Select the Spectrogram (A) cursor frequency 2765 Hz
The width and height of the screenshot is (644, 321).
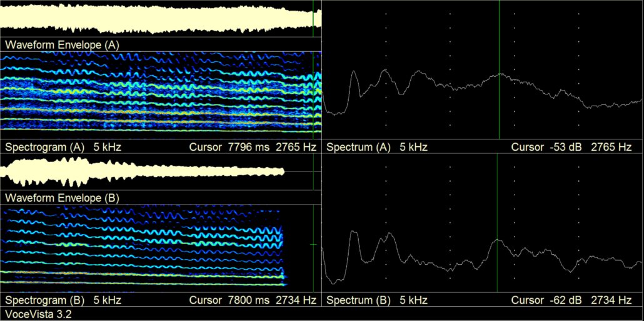296,146
